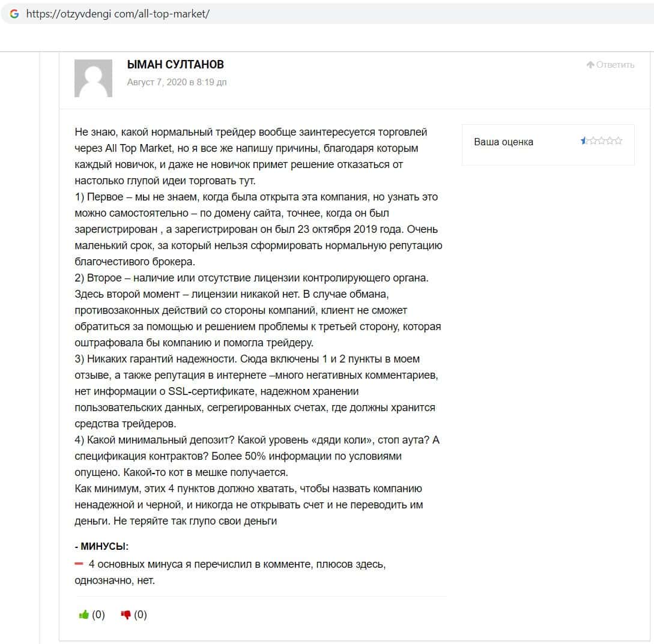
Task: Open the comment date Август 7, 2020 link
Action: [177, 82]
